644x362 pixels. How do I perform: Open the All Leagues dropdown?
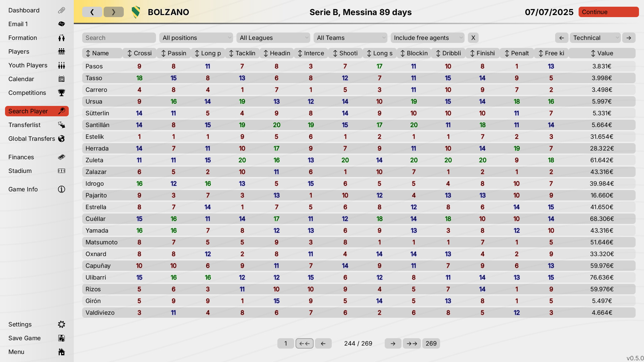click(x=273, y=38)
